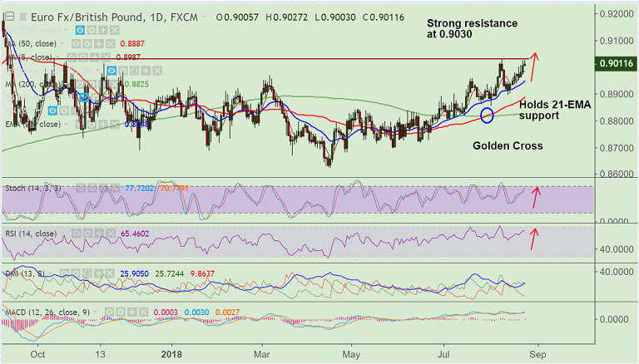Viewport: 639px width, 364px height.
Task: Expand EMA close dropdown arrow
Action: coord(67,124)
